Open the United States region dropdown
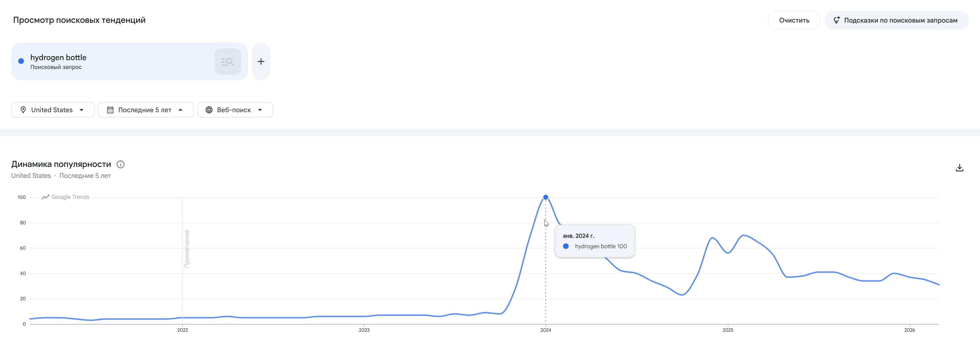 [53, 110]
